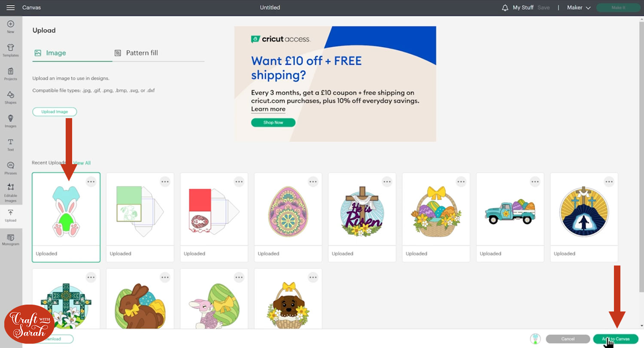Switch to the Pattern fill tab

click(136, 53)
